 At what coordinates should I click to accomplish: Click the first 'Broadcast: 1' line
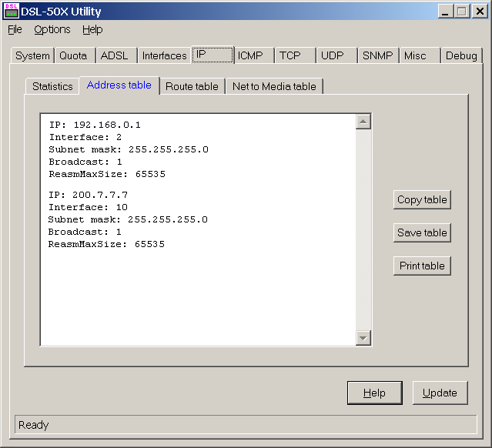[85, 162]
